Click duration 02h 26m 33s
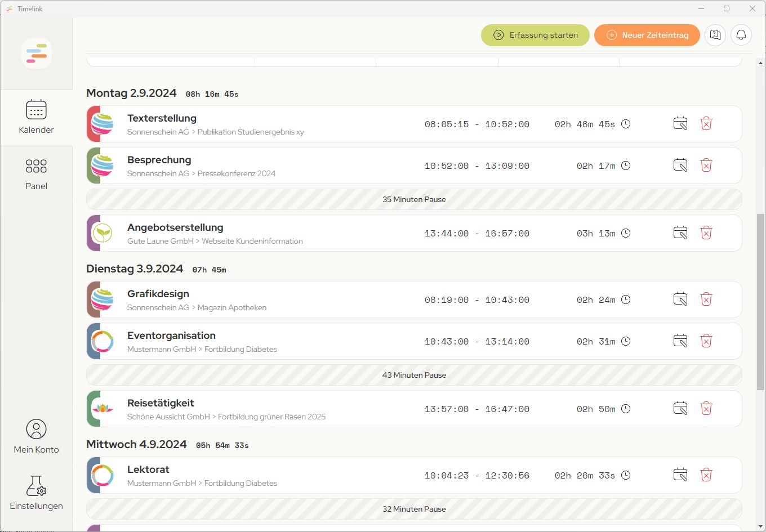The width and height of the screenshot is (766, 532). point(585,476)
